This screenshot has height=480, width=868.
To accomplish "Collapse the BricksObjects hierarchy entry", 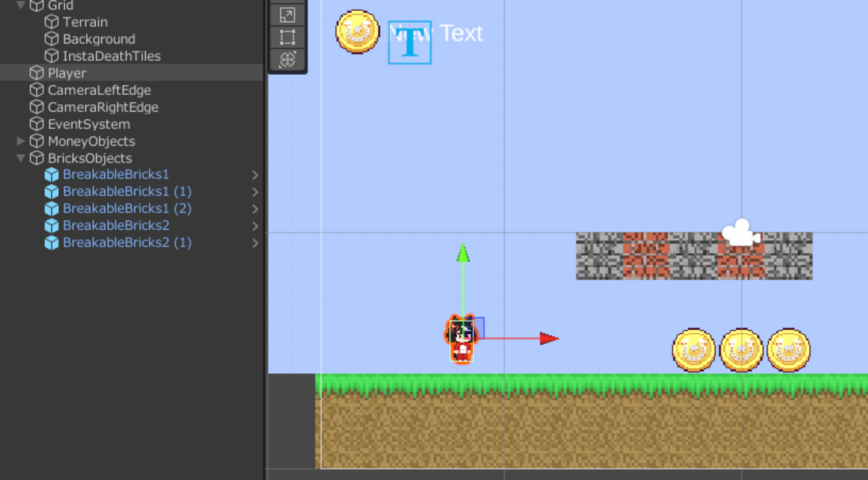I will tap(20, 158).
